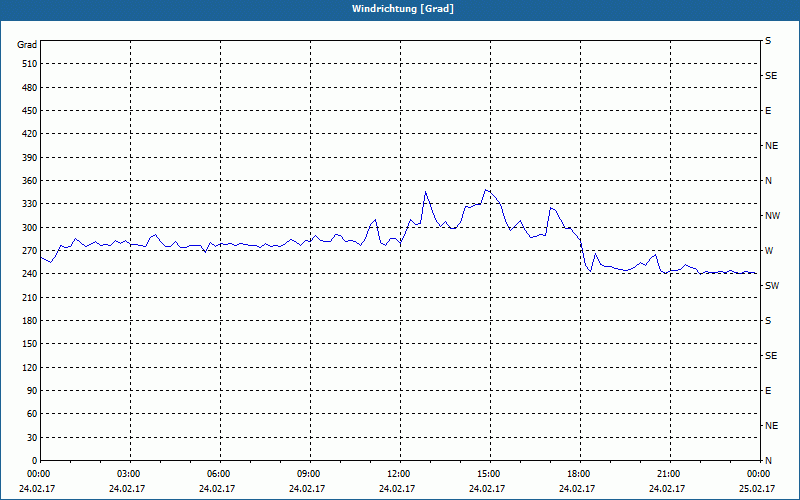Select the 390 y-axis value
800x500 pixels.
(x=30, y=158)
